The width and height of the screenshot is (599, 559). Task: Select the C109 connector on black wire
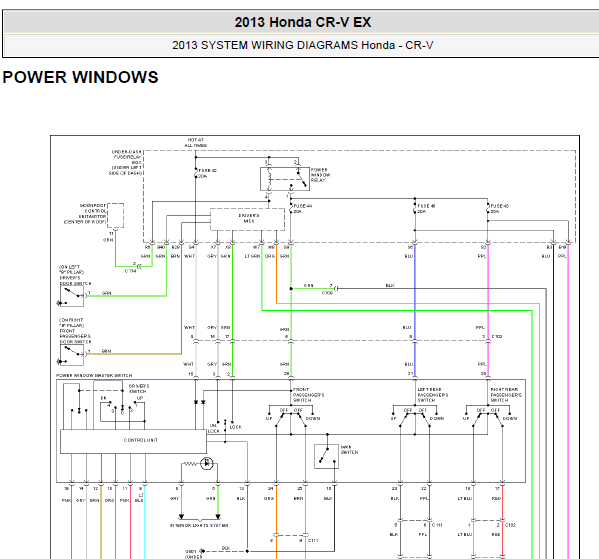click(335, 289)
